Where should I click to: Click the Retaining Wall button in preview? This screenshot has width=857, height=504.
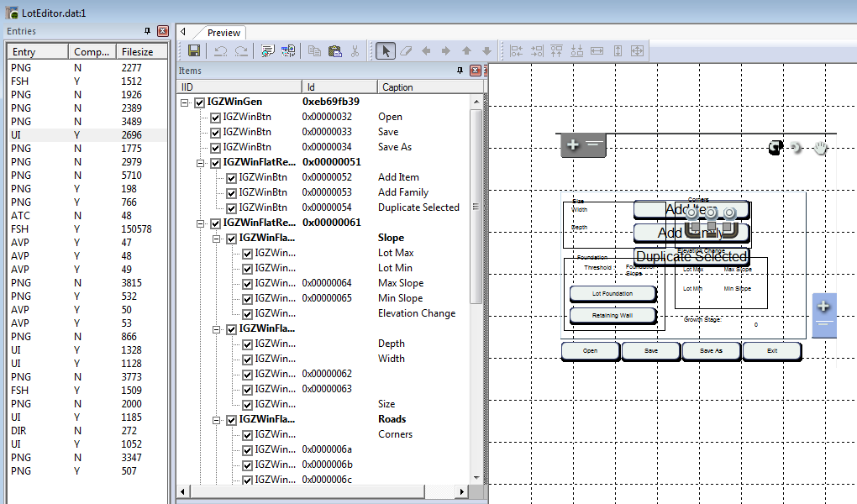pos(613,315)
